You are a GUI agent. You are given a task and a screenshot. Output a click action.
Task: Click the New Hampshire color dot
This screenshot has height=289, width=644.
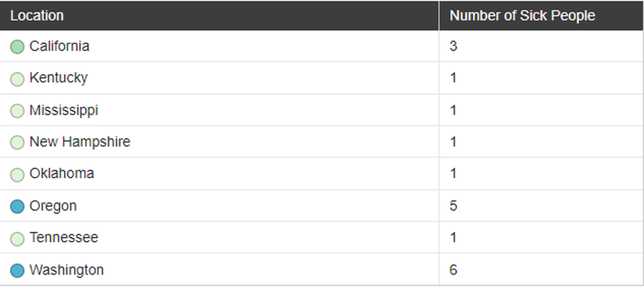pyautogui.click(x=18, y=143)
